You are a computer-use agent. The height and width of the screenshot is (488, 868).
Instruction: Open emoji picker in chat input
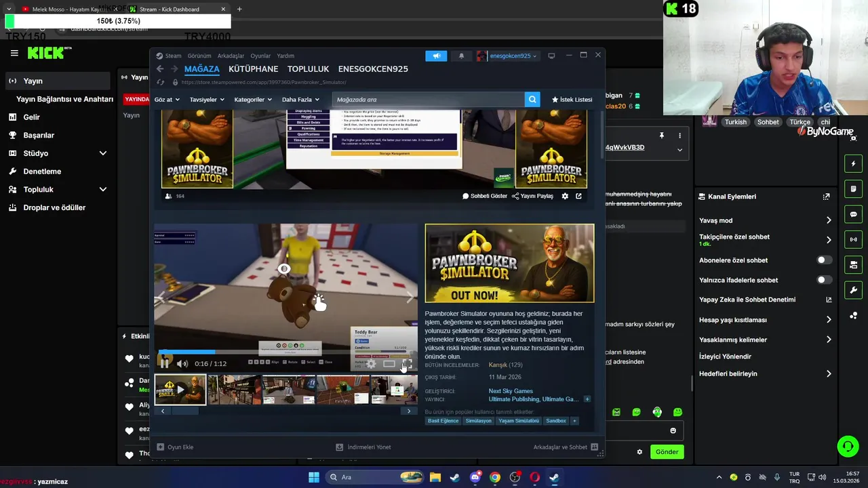pos(673,430)
